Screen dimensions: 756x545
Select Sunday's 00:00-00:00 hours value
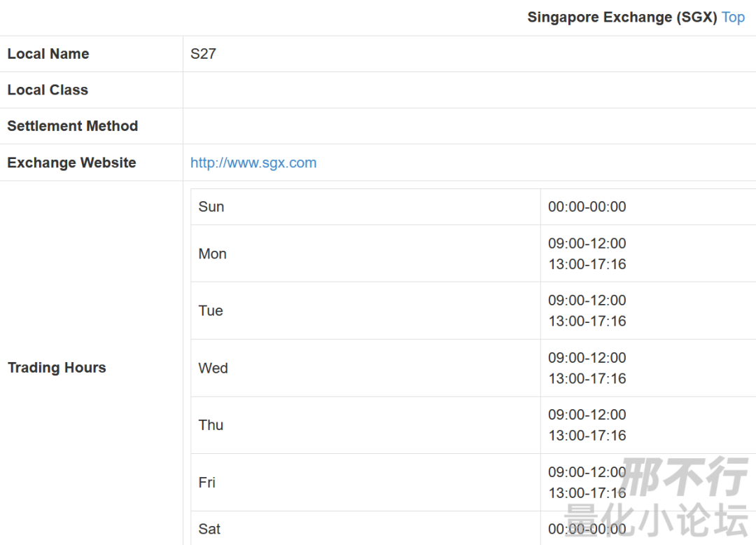(x=587, y=207)
